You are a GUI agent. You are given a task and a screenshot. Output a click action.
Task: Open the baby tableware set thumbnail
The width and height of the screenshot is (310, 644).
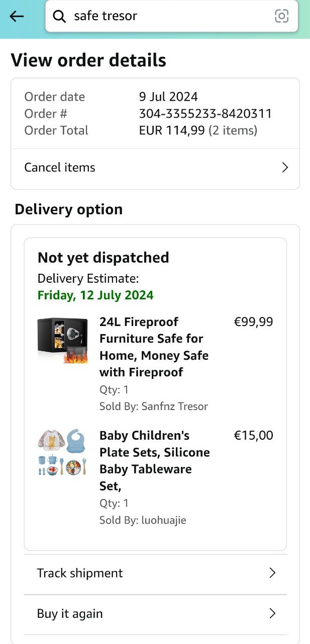click(62, 453)
